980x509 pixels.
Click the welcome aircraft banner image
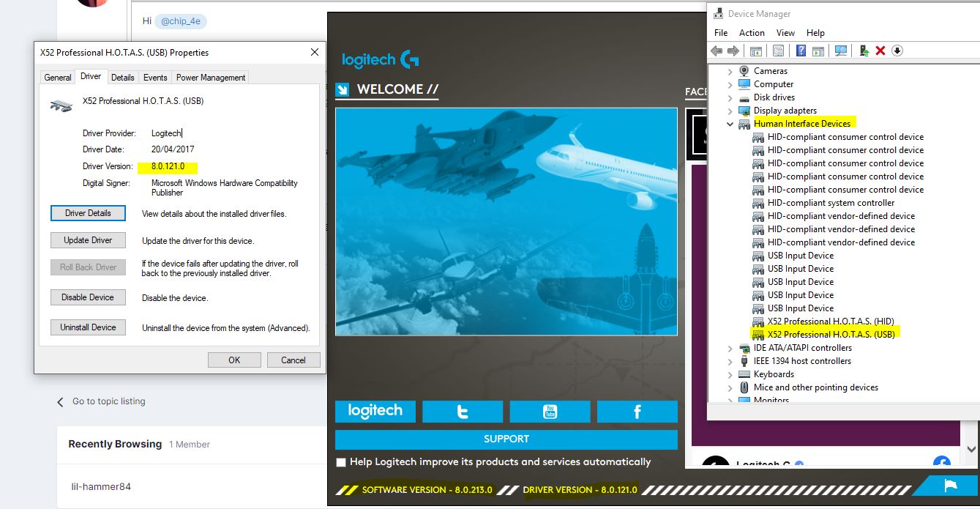point(506,222)
